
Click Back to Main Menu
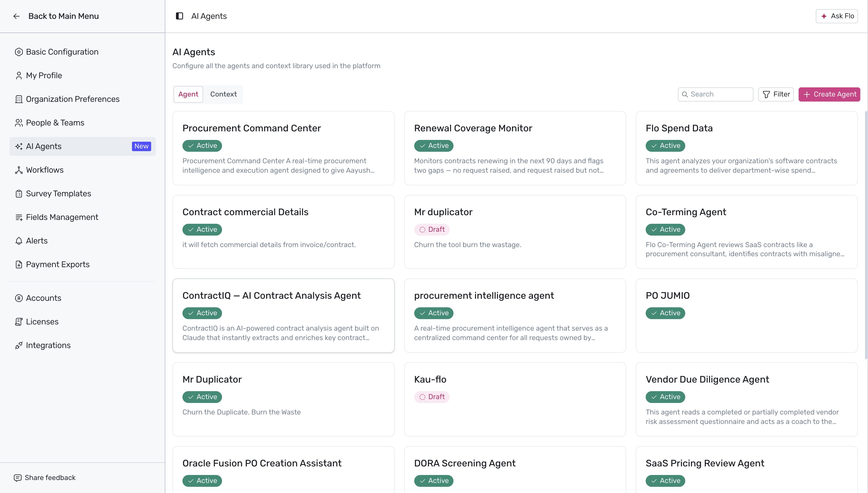pos(56,16)
